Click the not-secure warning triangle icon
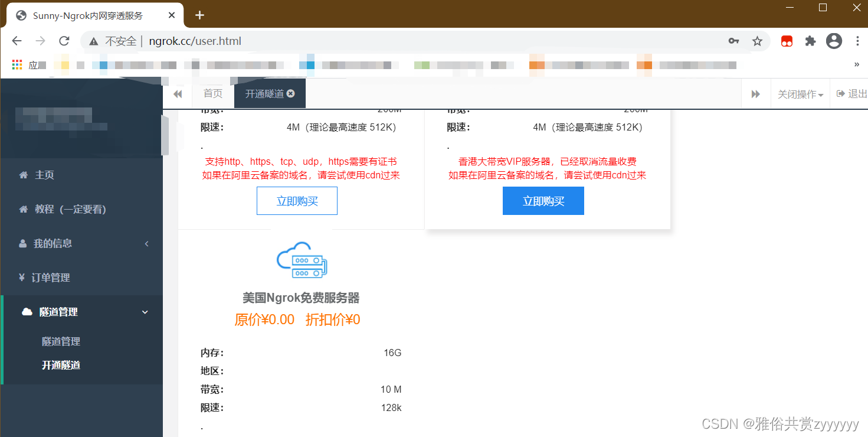 click(93, 41)
